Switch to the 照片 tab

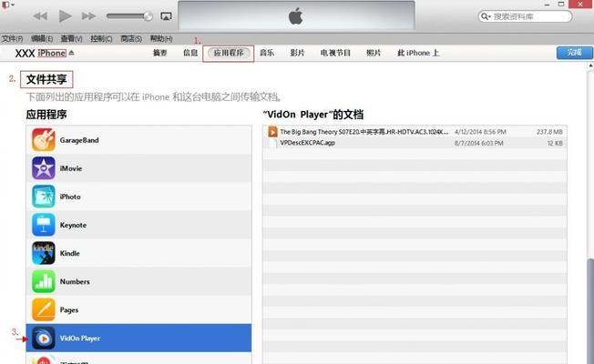pos(374,53)
